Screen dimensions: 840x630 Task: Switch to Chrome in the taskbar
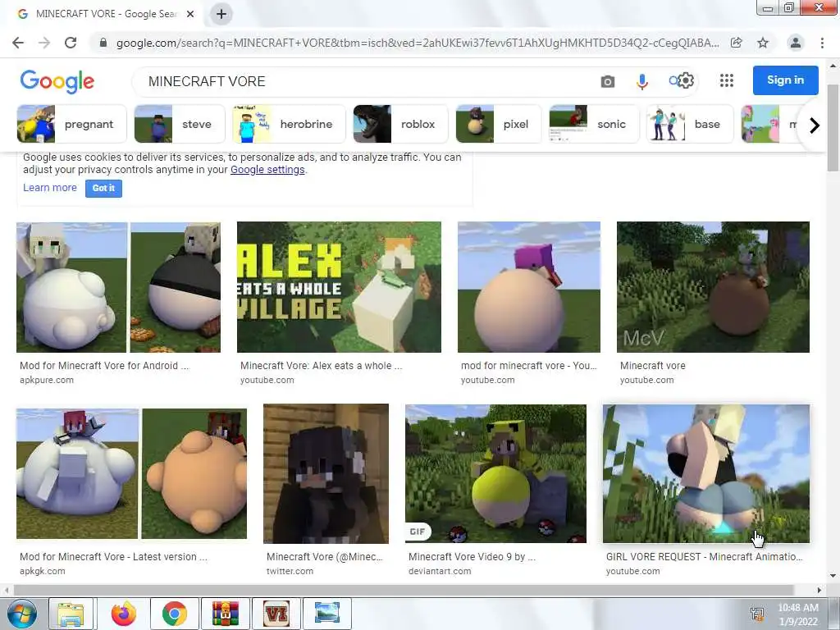[175, 614]
